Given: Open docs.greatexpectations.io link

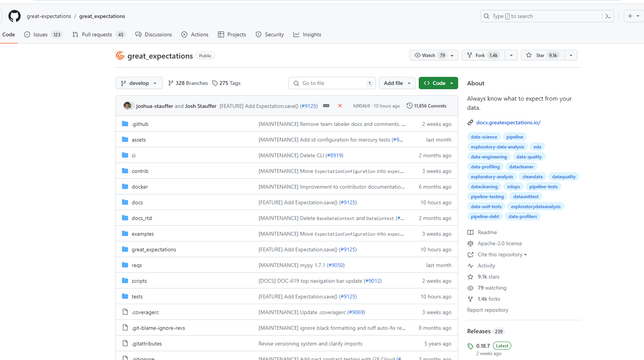Looking at the screenshot, I should point(508,122).
